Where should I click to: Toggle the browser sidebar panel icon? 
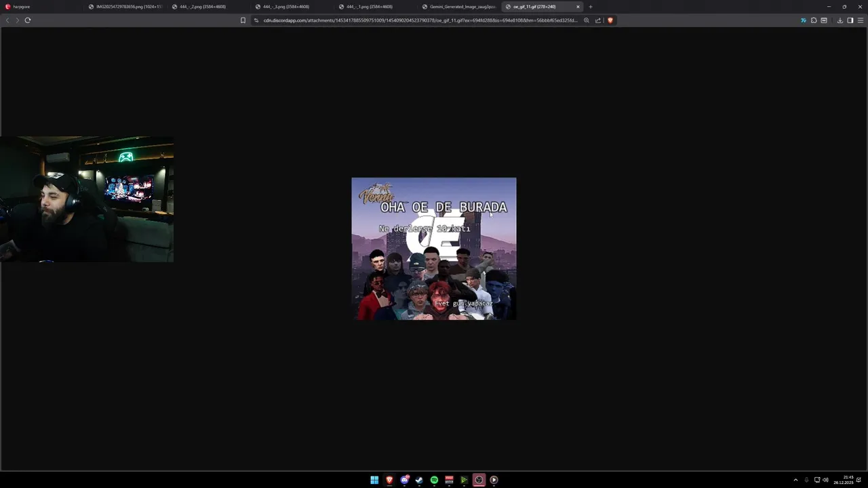[x=850, y=20]
